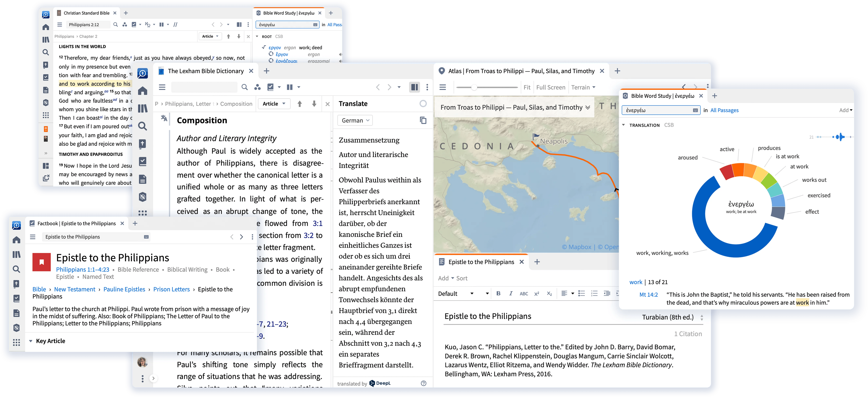Screen dimensions: 868x397
Task: Open the Philippians 1:1–4:23 reference link
Action: 83,270
